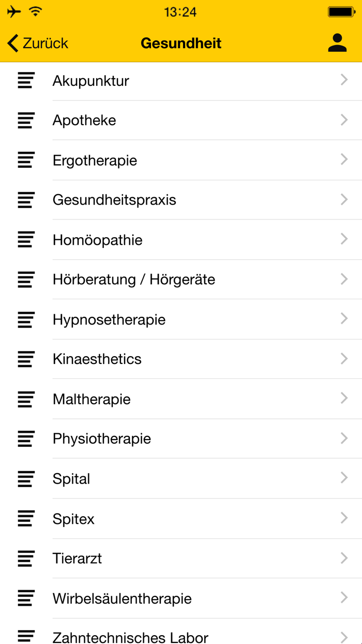This screenshot has height=644, width=362.
Task: Tap the list icon beside Wirbelsäulentherapie
Action: coord(26,598)
